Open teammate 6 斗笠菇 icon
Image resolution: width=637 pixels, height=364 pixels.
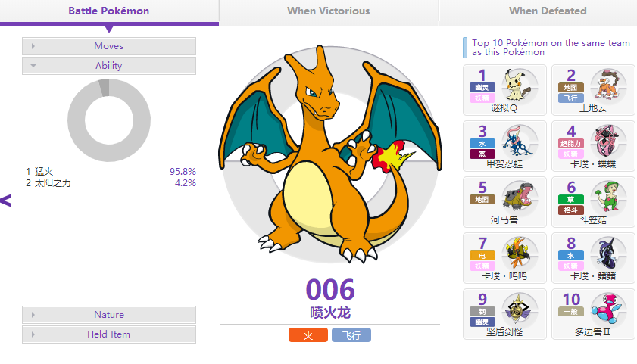(608, 197)
